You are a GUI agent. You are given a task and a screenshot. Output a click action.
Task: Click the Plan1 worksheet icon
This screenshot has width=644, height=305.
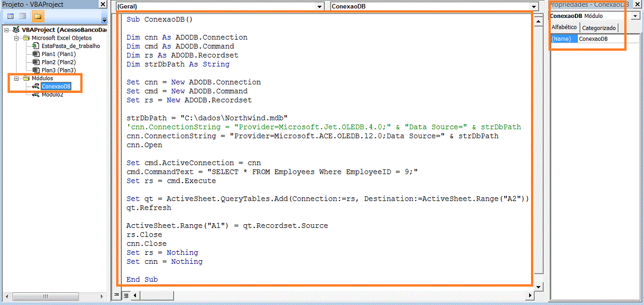(x=35, y=54)
